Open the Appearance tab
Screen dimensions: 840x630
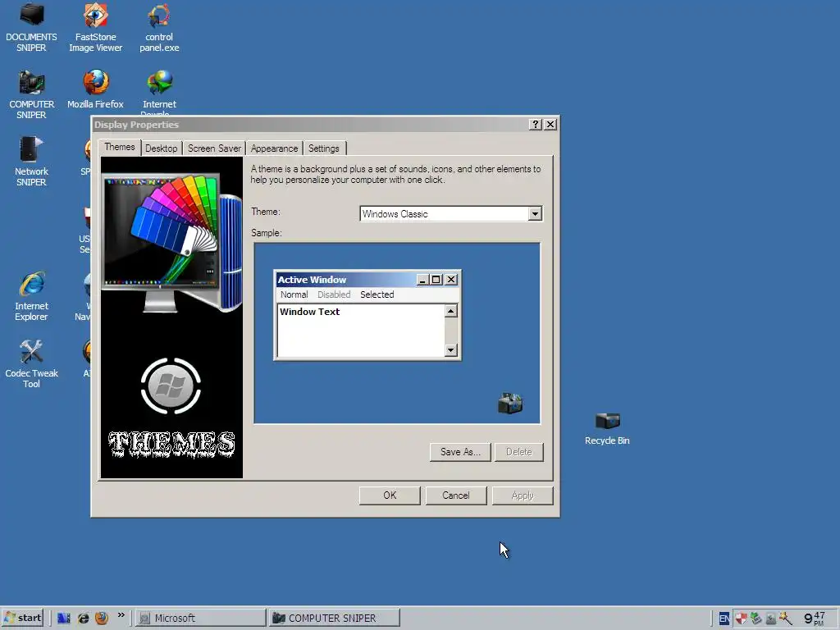(274, 148)
